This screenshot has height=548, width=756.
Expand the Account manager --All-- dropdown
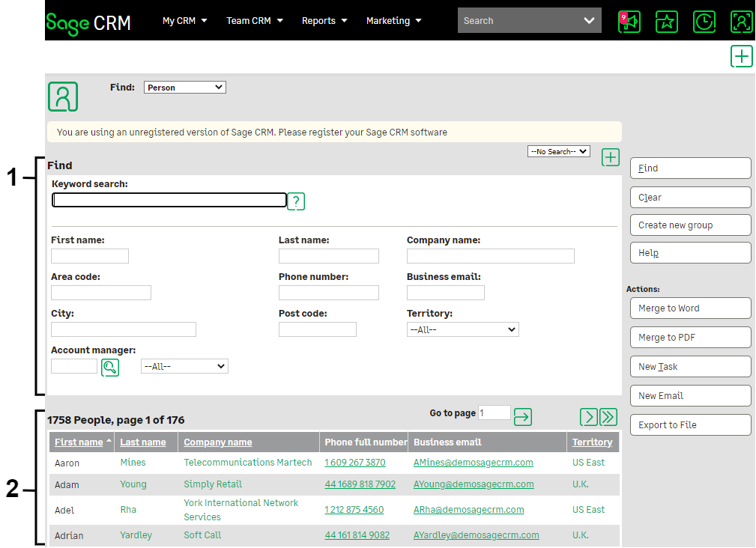coord(184,366)
